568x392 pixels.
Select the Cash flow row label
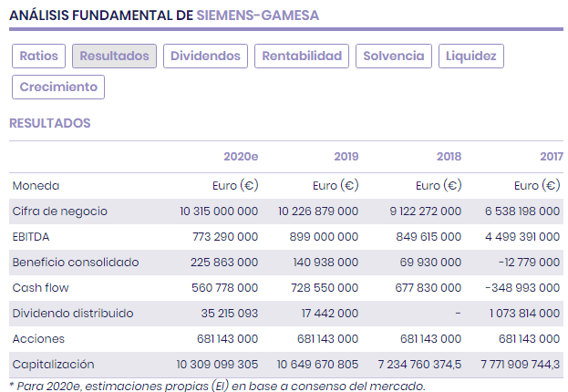(39, 288)
